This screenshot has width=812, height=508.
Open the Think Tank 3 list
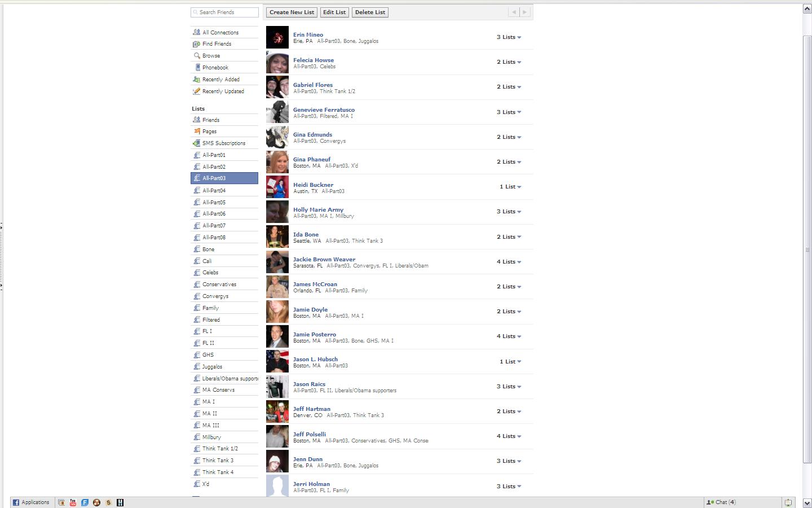(x=218, y=461)
